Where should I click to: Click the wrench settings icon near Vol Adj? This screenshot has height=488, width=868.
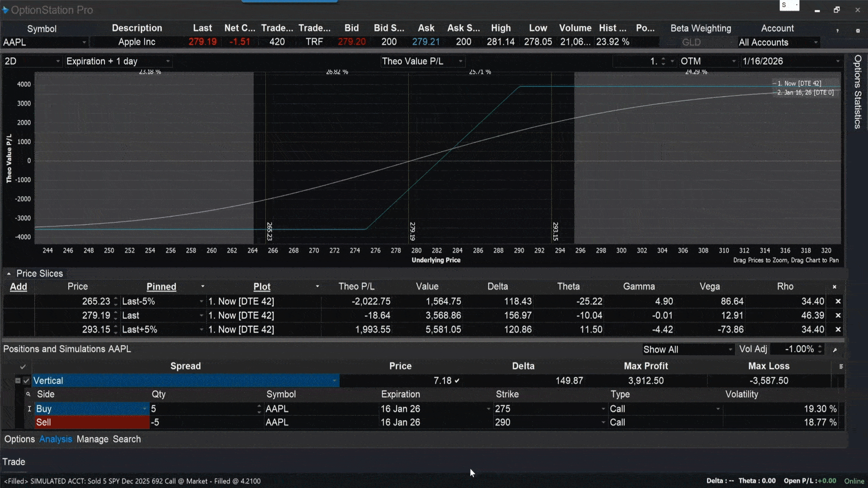pyautogui.click(x=835, y=350)
